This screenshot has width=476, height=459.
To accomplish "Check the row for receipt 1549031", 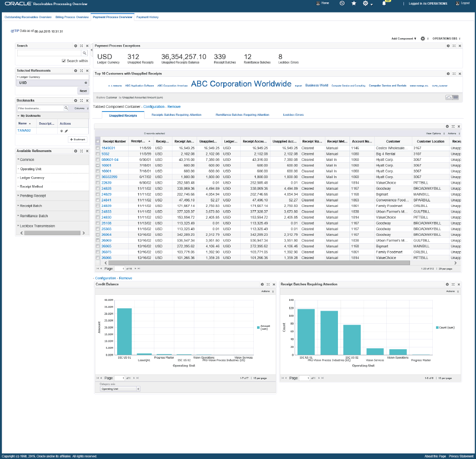I will point(98,148).
